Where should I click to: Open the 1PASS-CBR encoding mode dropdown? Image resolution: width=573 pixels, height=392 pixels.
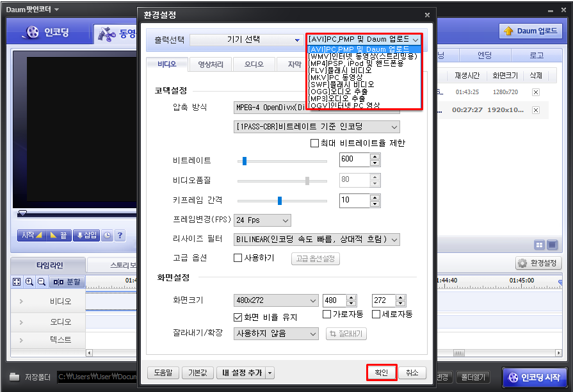316,127
